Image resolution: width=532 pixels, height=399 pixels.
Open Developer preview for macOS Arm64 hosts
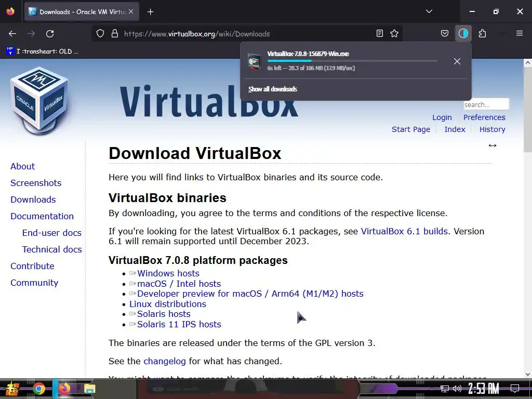point(250,294)
